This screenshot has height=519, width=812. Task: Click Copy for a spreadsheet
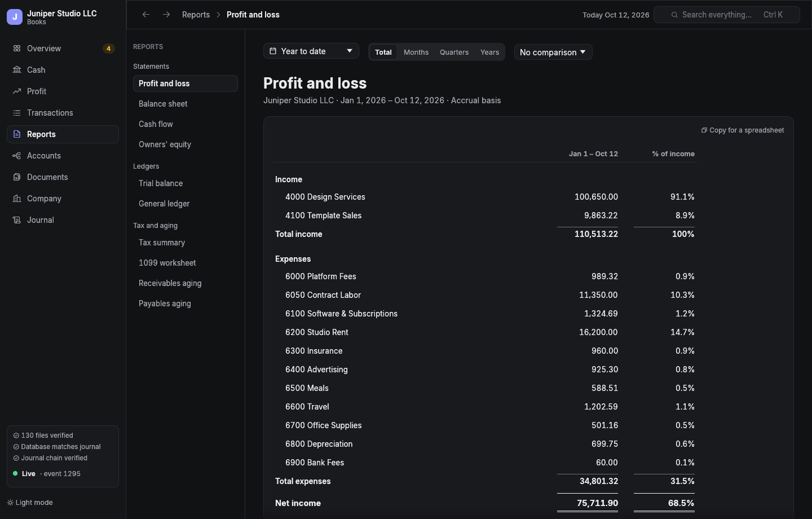742,130
